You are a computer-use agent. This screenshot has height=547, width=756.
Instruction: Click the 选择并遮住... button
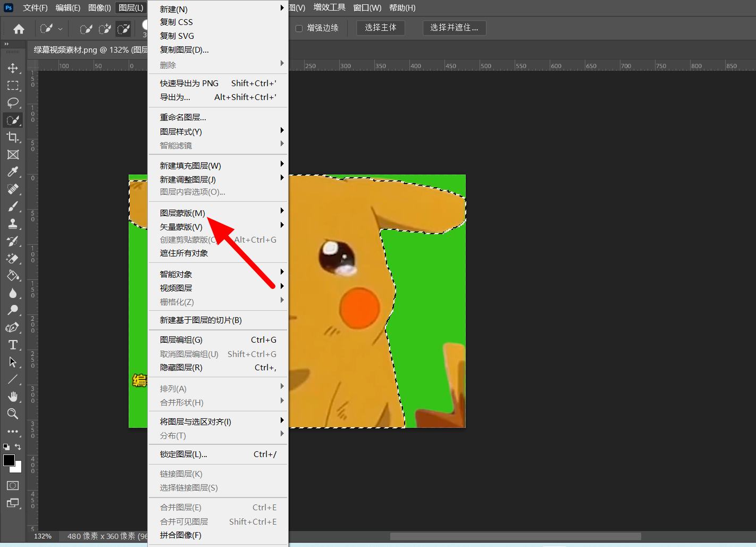455,28
